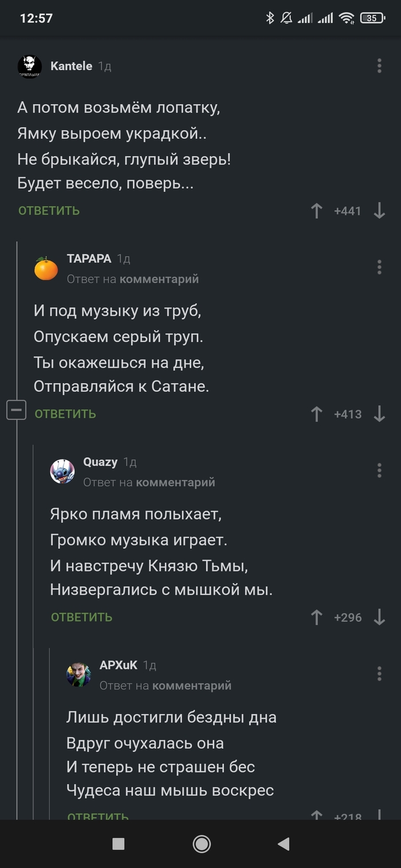The image size is (401, 868).
Task: Collapse the ТАРАРА reply thread
Action: click(x=16, y=410)
